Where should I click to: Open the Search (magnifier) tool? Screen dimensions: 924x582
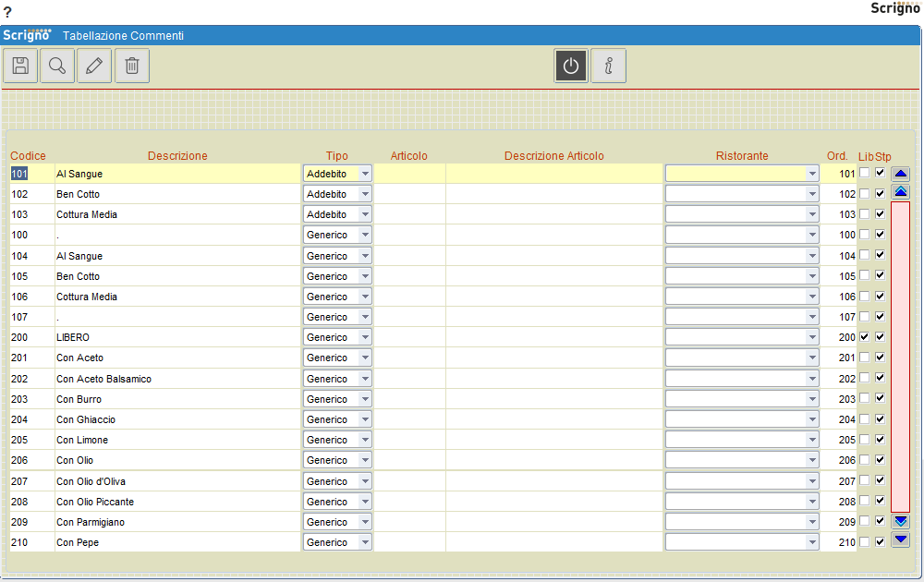(x=56, y=65)
